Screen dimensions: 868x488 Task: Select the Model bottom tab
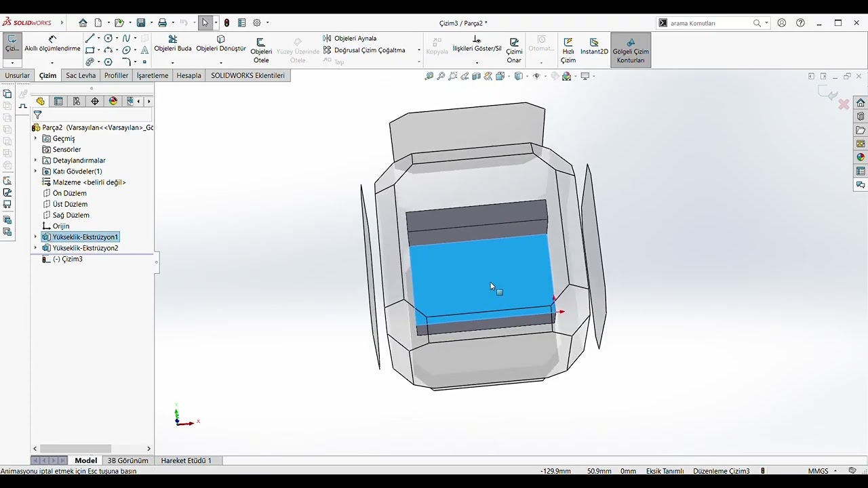(86, 460)
